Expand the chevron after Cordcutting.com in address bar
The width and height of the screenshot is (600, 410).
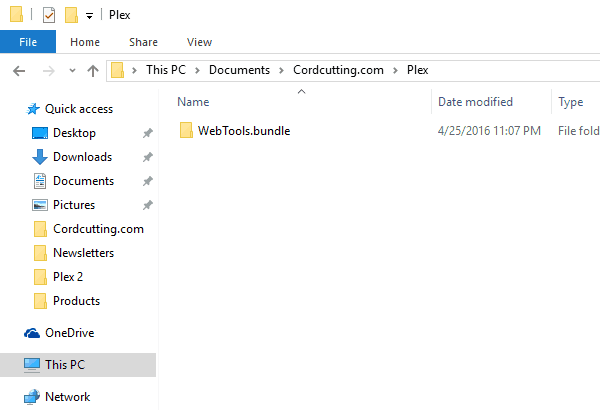[395, 70]
